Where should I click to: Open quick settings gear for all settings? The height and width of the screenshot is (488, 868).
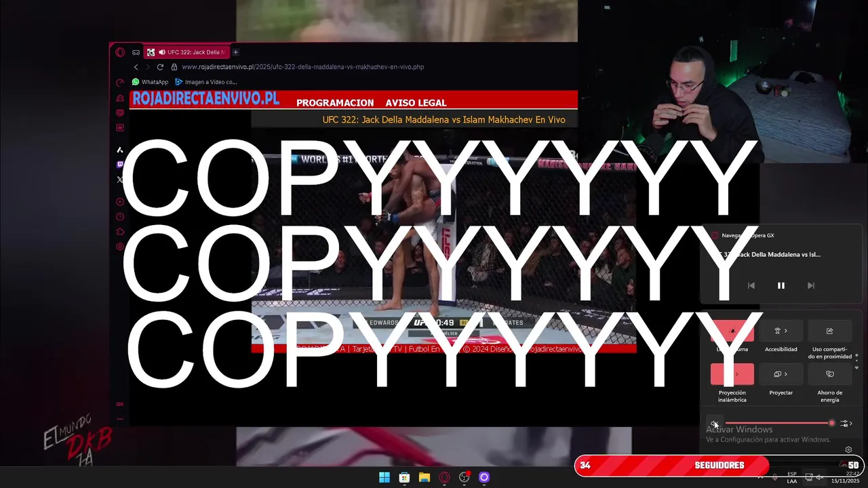coord(848,449)
